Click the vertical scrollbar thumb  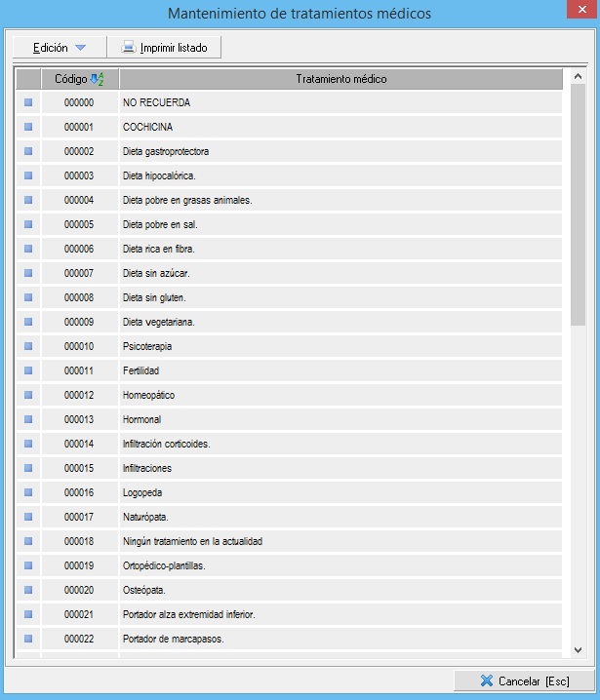(578, 205)
